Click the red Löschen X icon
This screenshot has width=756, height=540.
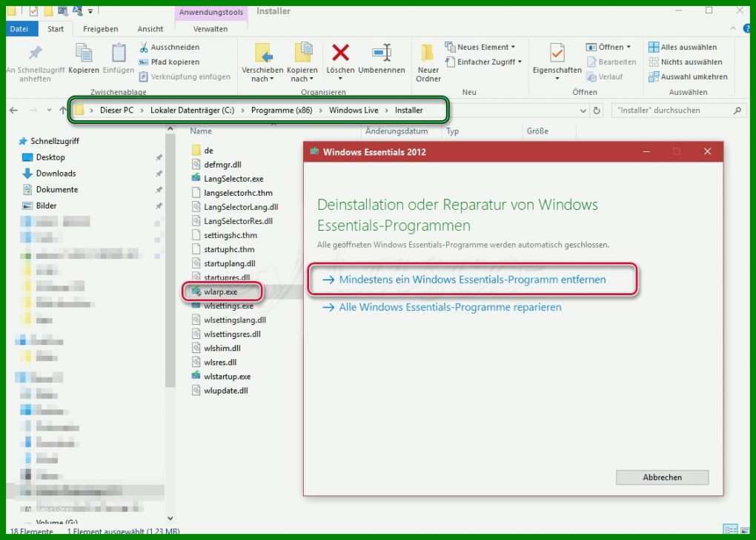coord(340,53)
